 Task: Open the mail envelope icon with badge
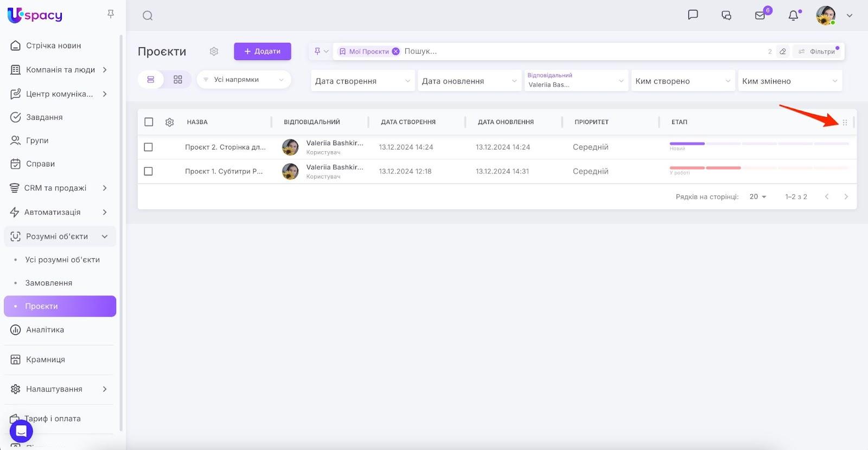[760, 16]
